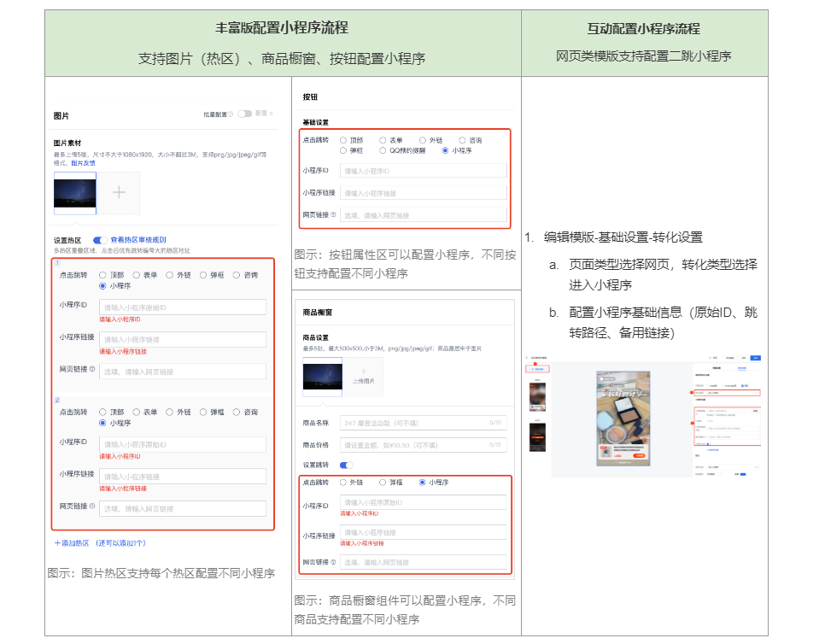This screenshot has width=825, height=644.
Task: Select 顶部 radio option in hotspot 1
Action: [x=102, y=275]
